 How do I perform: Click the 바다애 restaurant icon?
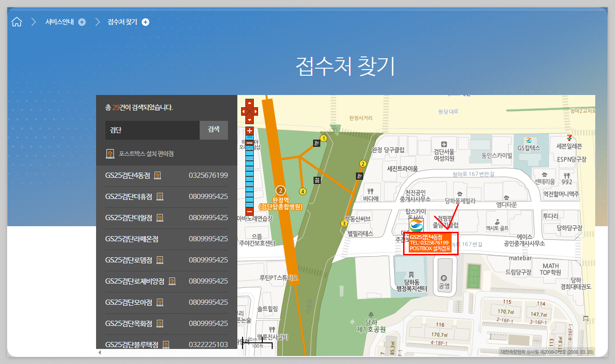tap(371, 191)
